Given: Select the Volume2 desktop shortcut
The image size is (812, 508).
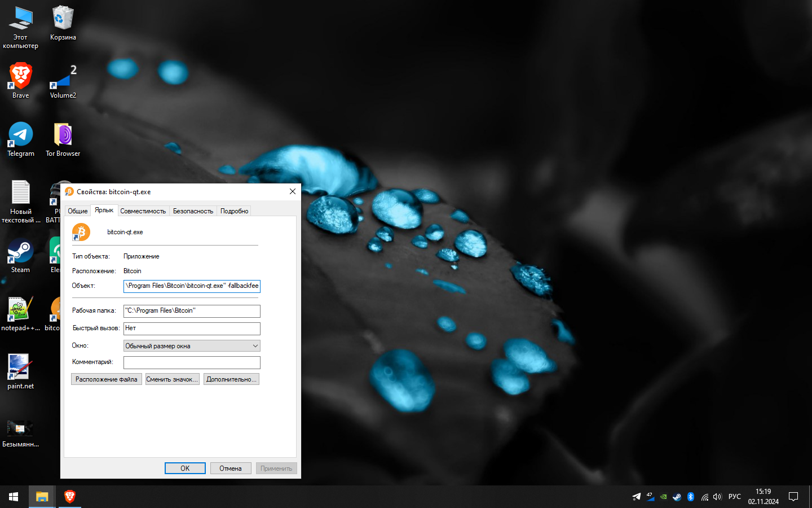Looking at the screenshot, I should click(x=63, y=81).
